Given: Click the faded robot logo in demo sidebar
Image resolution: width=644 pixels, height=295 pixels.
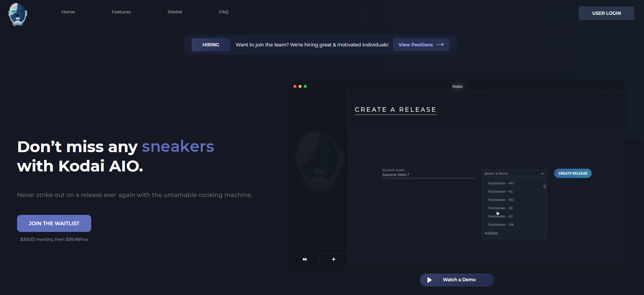Looking at the screenshot, I should point(319,161).
